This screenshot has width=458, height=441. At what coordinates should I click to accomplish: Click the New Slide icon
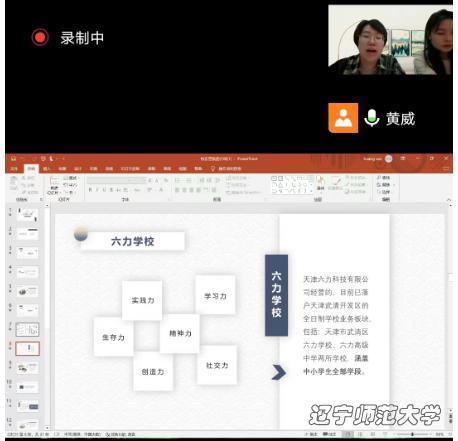pyautogui.click(x=54, y=185)
